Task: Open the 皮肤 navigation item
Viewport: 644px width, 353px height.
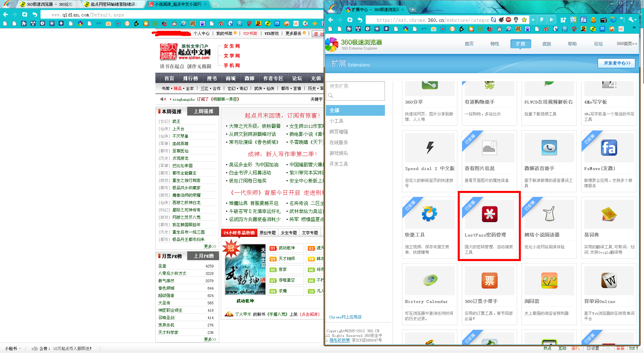Action: point(547,44)
